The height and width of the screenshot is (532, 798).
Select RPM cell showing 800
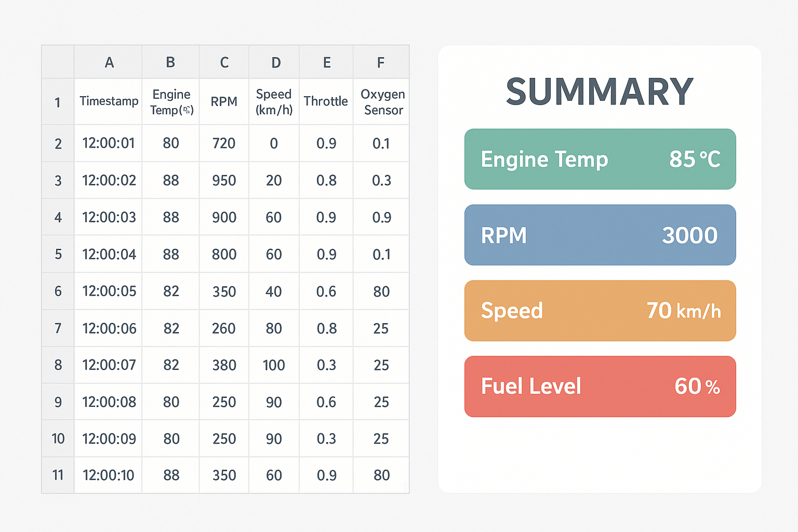click(224, 254)
